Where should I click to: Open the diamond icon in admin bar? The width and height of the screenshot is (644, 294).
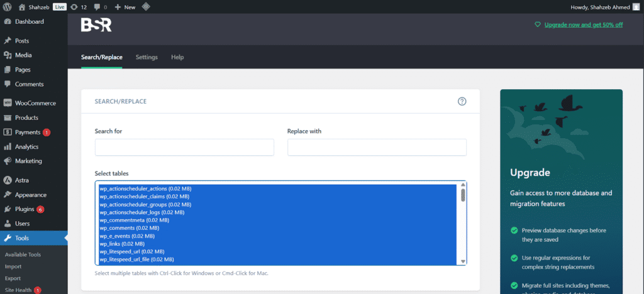pos(145,7)
